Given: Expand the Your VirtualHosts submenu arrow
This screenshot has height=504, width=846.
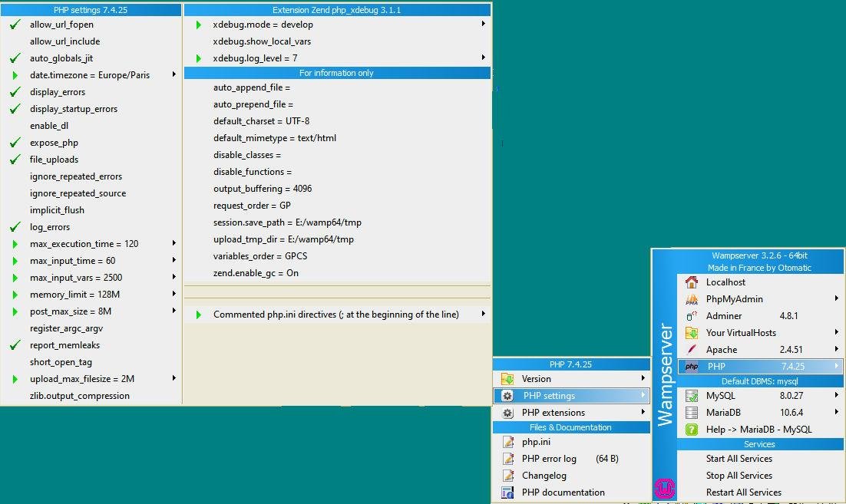Looking at the screenshot, I should pyautogui.click(x=836, y=332).
